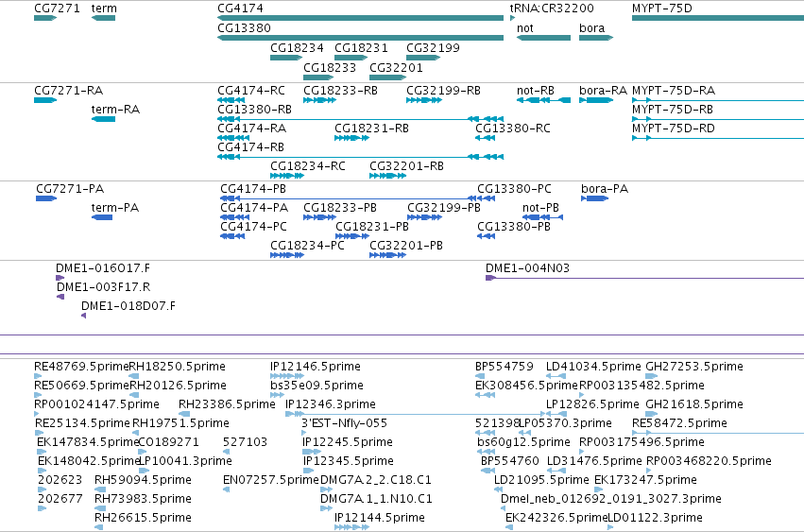Image resolution: width=804 pixels, height=532 pixels.
Task: Click the CG18233-RB transcript label
Action: click(x=340, y=91)
